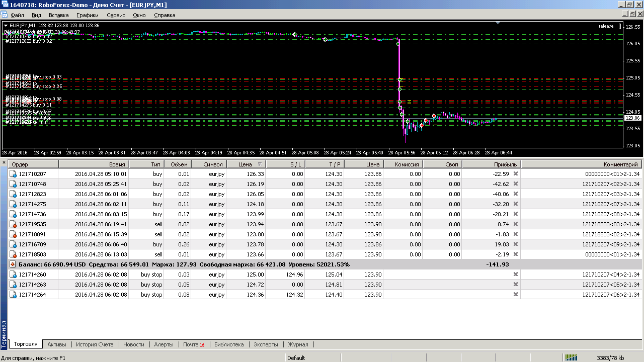Click the buy order icon of order 121714736
The width and height of the screenshot is (644, 362).
13,214
